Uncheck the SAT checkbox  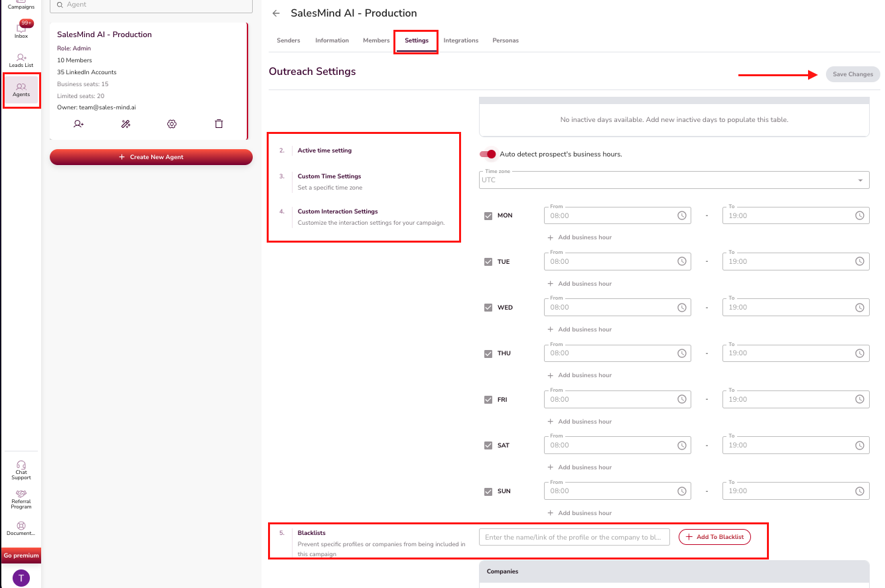(x=488, y=445)
